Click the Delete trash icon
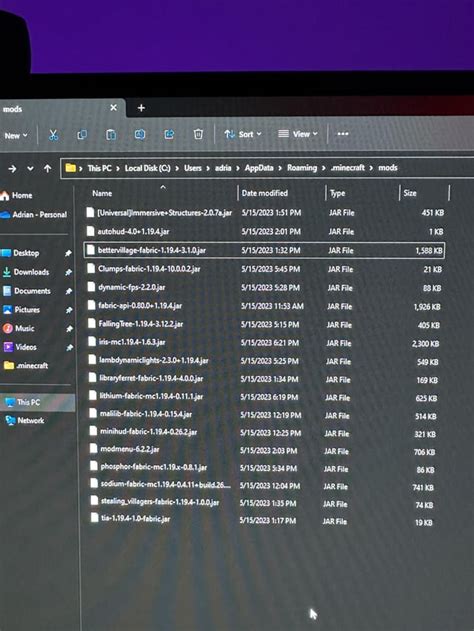Image resolution: width=474 pixels, height=631 pixels. [x=198, y=134]
